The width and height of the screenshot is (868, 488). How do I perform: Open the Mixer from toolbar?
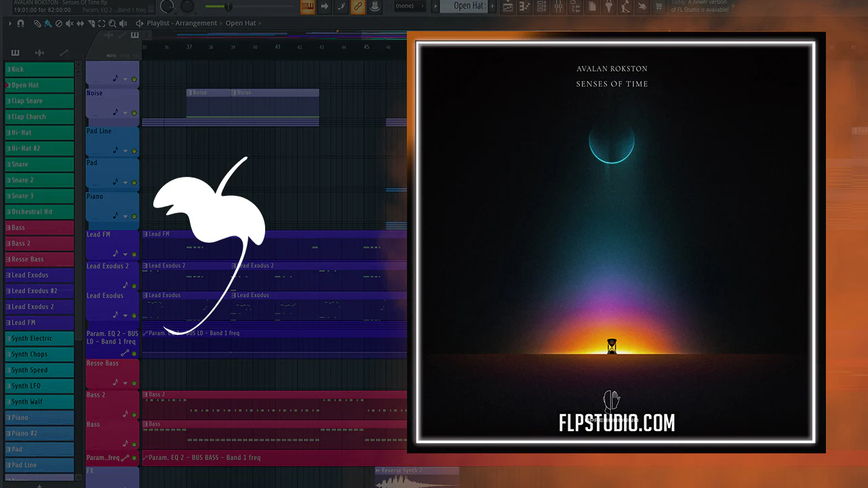point(559,7)
